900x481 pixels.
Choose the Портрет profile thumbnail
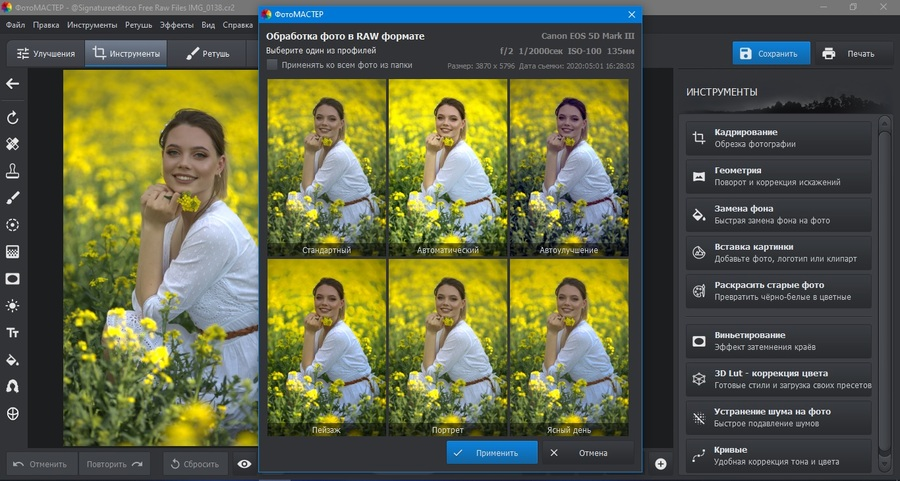coord(448,347)
